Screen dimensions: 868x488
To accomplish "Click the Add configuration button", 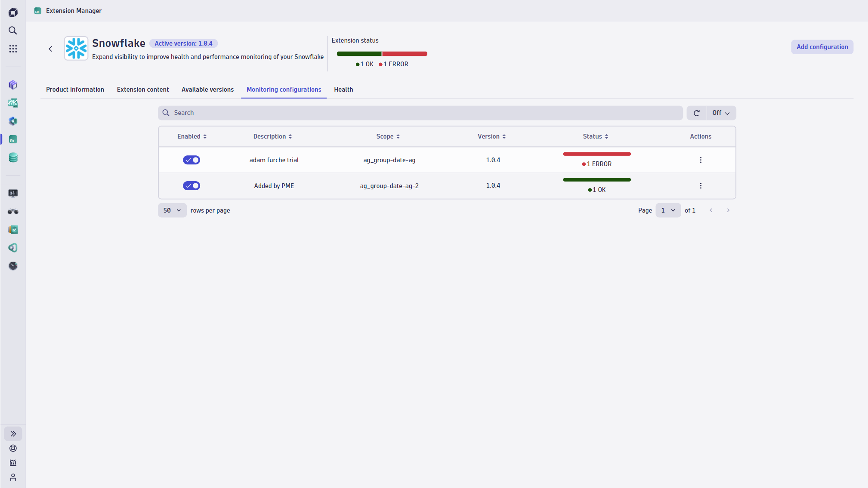I will point(821,47).
